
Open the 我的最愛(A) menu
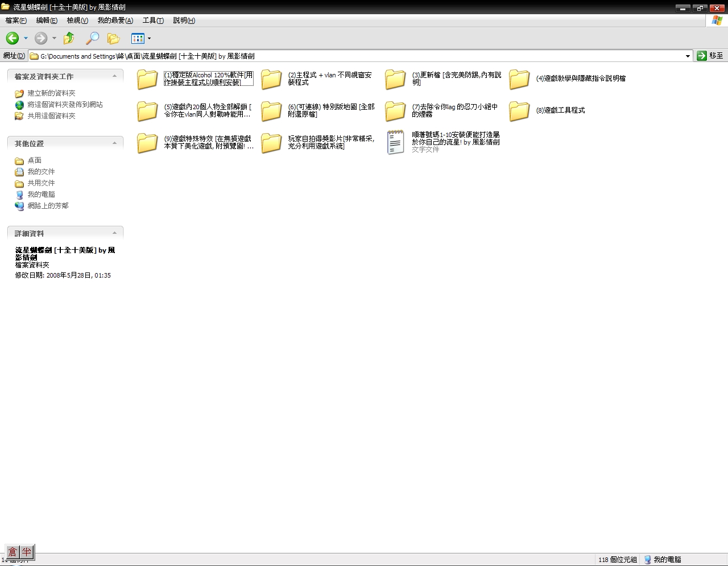coord(115,20)
